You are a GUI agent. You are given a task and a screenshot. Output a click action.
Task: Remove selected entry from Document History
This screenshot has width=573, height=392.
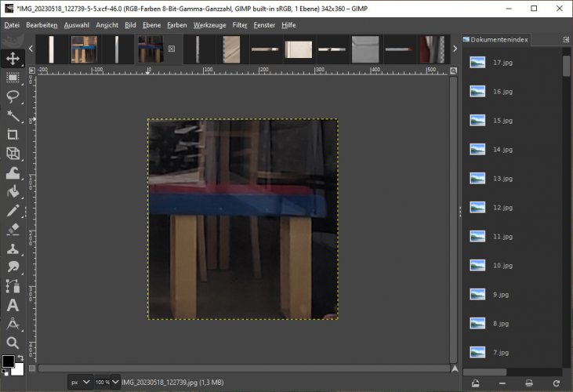tap(502, 383)
